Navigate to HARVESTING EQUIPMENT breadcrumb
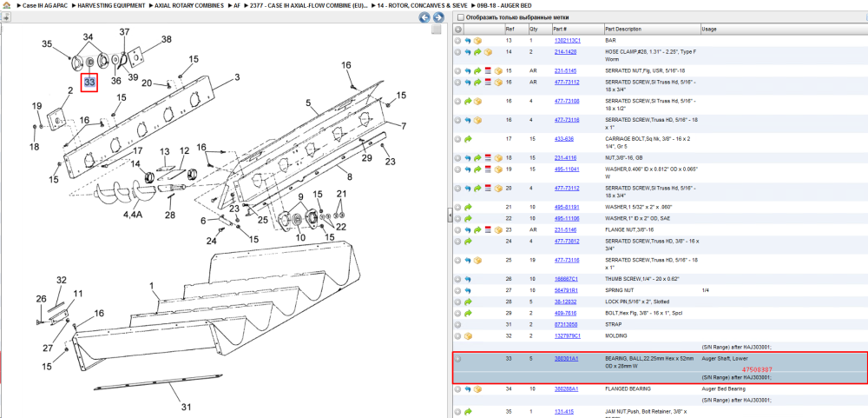 (111, 5)
